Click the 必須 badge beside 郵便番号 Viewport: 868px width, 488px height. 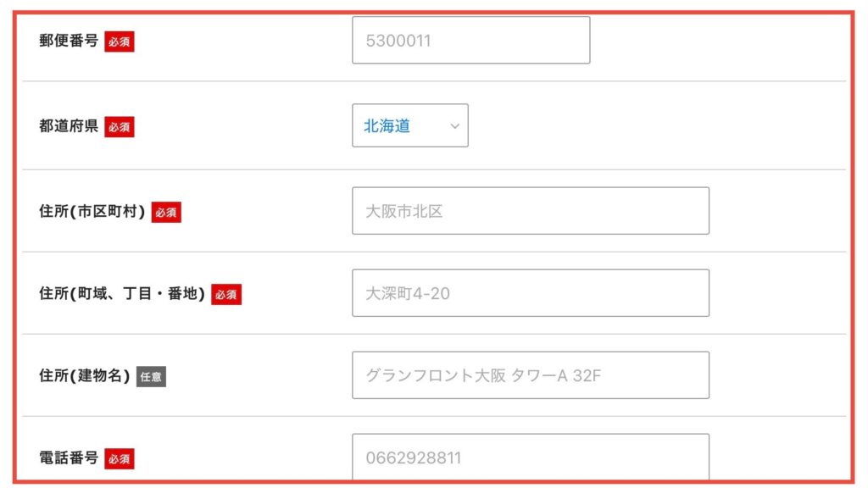coord(120,42)
